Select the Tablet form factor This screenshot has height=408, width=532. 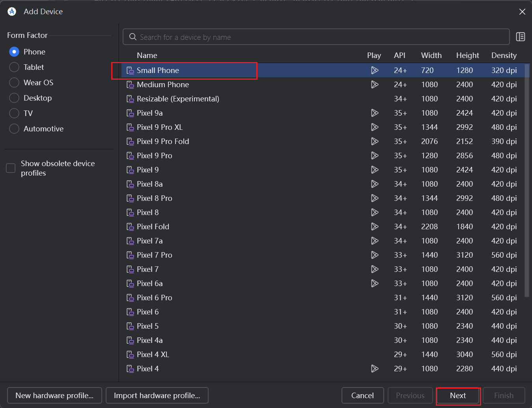click(14, 67)
